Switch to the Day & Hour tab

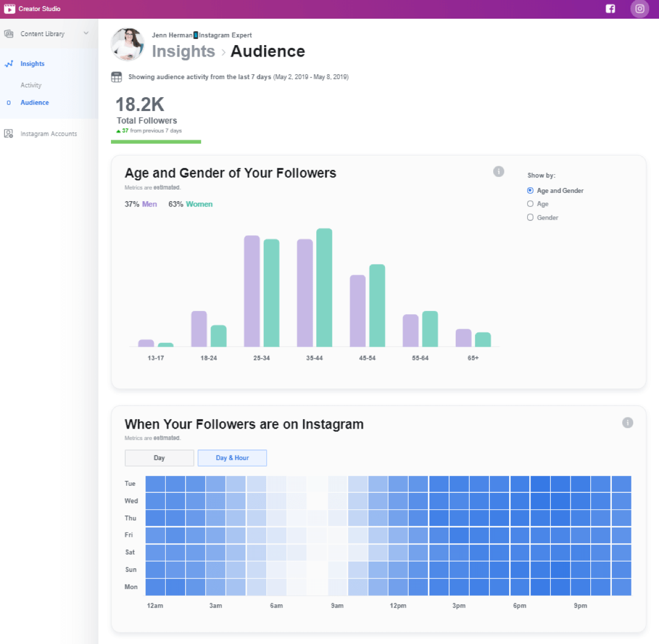232,458
